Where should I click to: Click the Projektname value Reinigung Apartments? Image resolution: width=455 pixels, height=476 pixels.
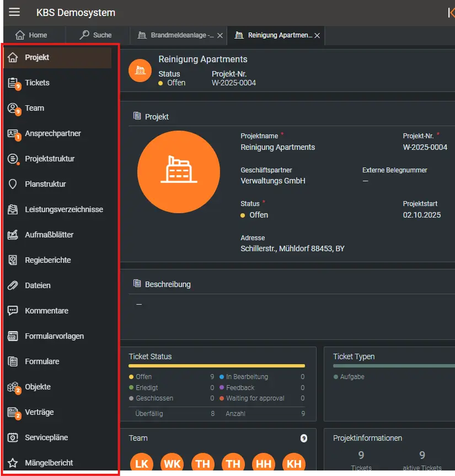[278, 147]
